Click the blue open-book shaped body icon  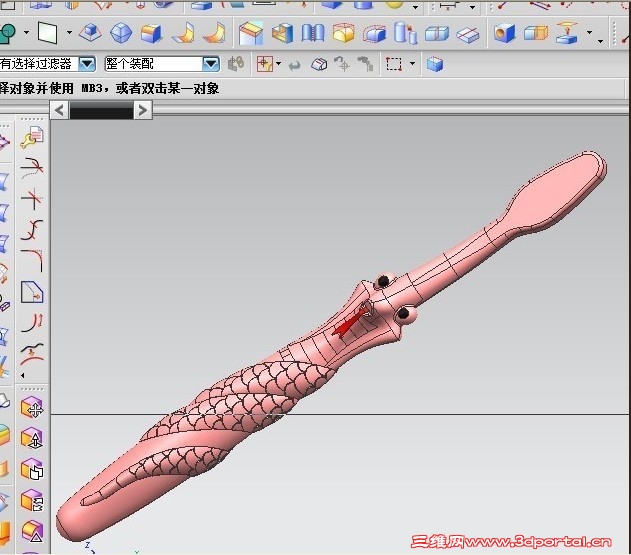313,33
